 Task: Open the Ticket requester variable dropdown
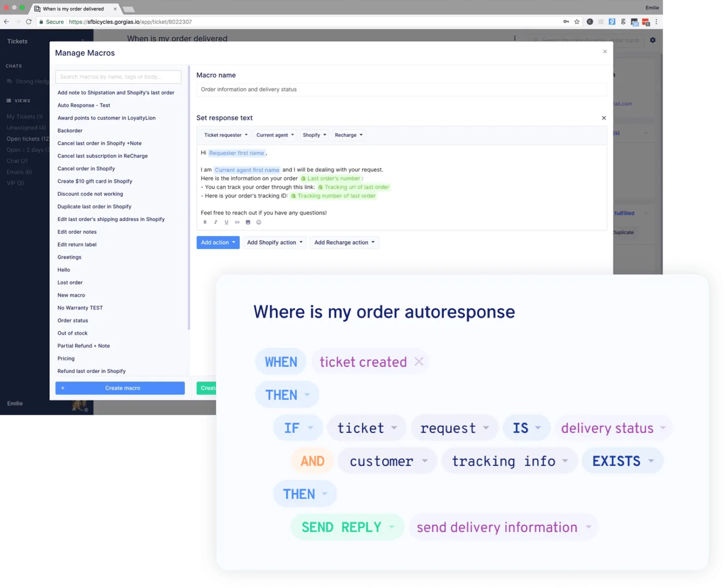point(226,135)
